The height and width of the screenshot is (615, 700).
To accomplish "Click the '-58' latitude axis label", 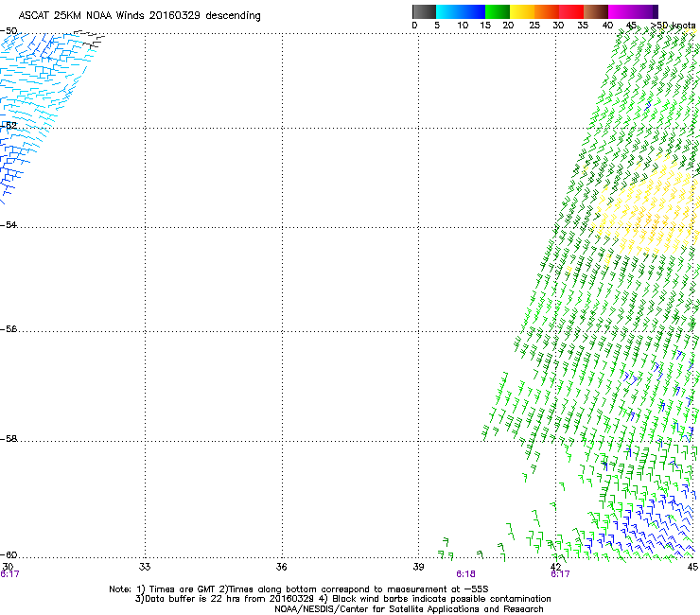I will tap(9, 439).
